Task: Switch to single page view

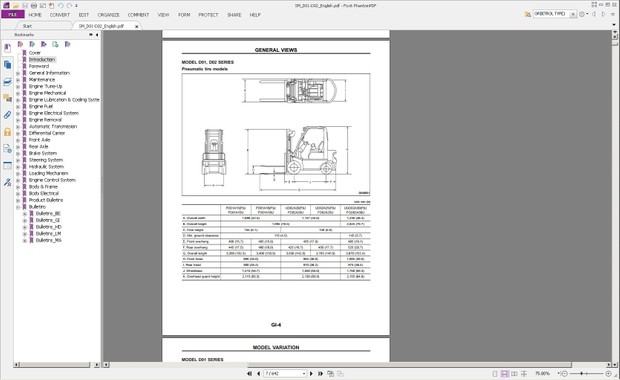Action: point(495,374)
